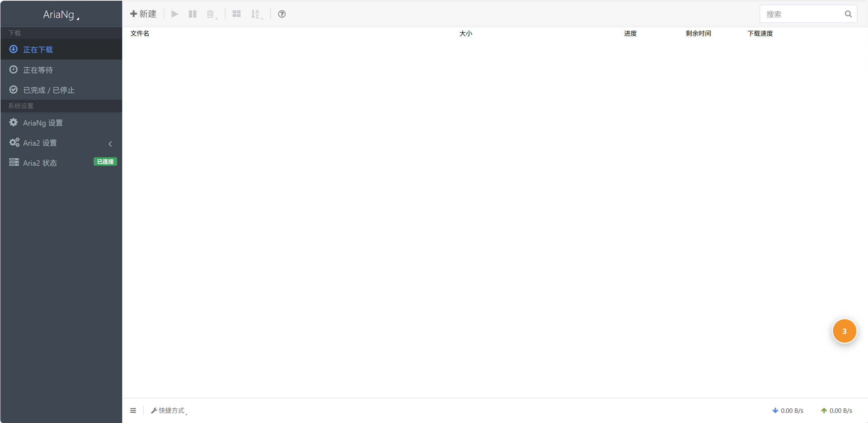Click the orange circle badge showing 3
This screenshot has width=868, height=423.
coord(845,331)
